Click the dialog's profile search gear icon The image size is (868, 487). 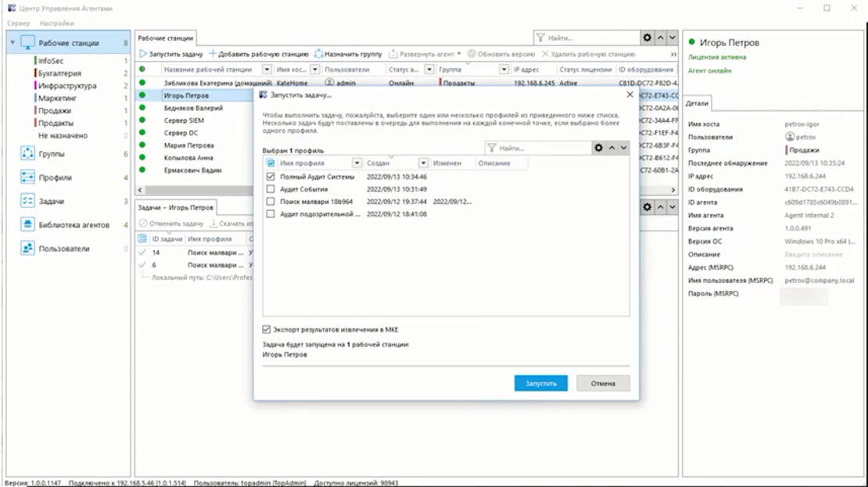tap(598, 148)
